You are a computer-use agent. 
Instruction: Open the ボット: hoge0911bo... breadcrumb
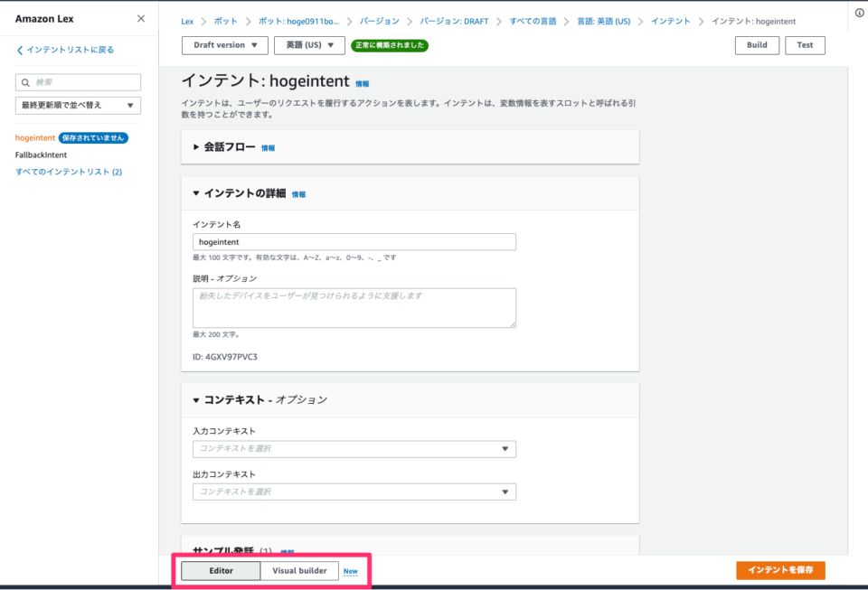299,22
